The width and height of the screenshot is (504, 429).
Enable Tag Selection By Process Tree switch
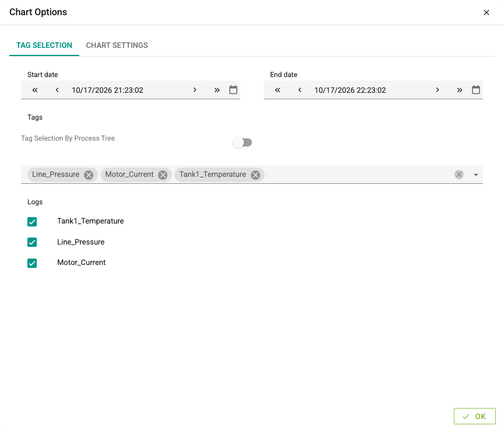pyautogui.click(x=243, y=142)
